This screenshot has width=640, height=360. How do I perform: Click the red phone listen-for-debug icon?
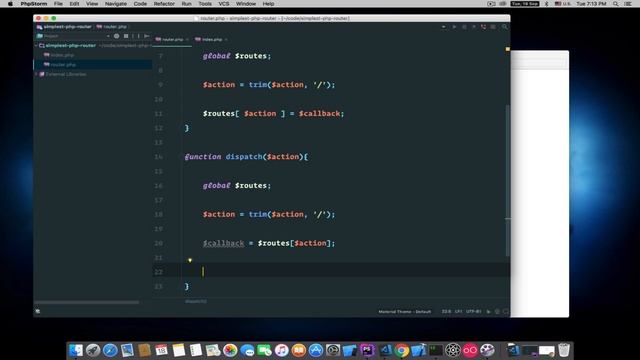[x=484, y=27]
